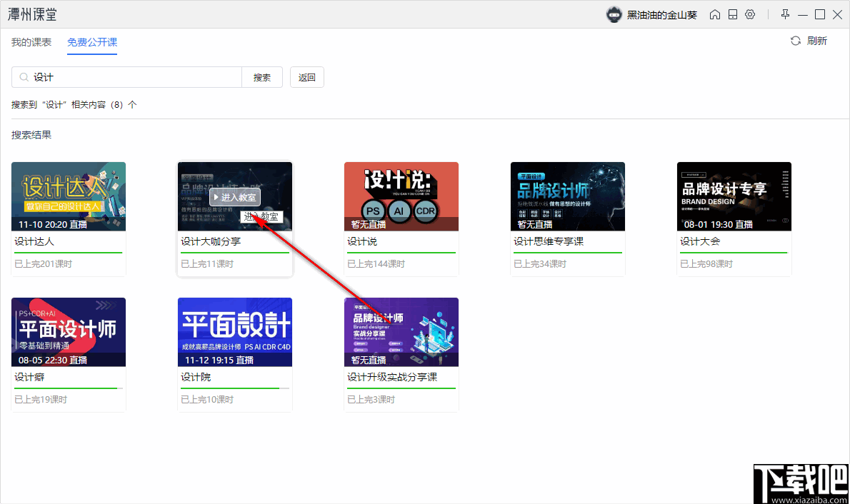The width and height of the screenshot is (850, 504).
Task: Open the 设计院 course thumbnail
Action: point(234,332)
